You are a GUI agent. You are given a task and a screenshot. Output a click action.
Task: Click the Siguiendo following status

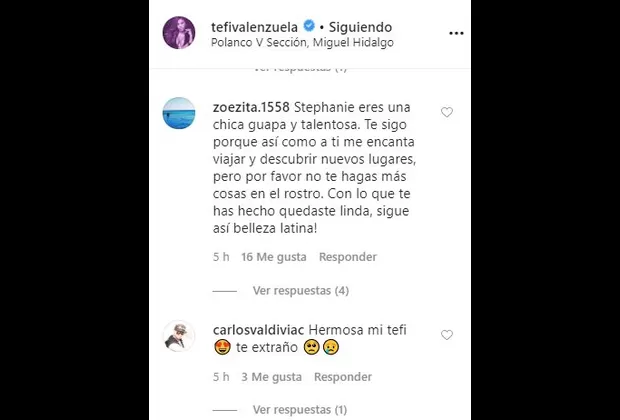pyautogui.click(x=360, y=27)
